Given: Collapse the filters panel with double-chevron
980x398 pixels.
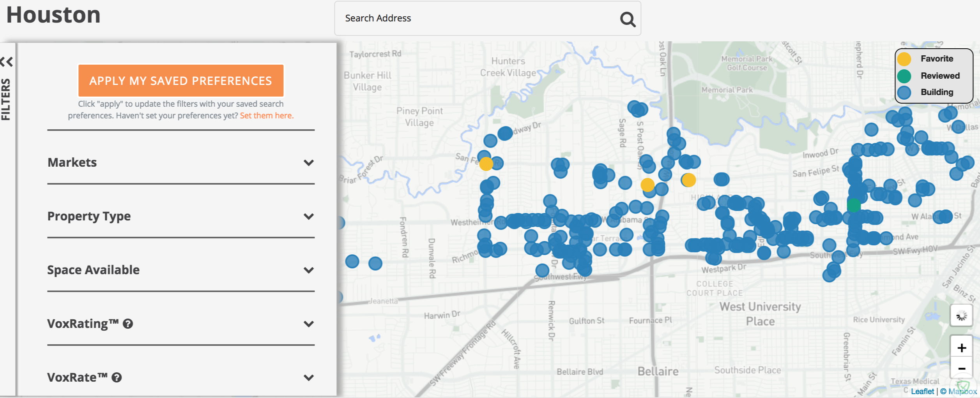Looking at the screenshot, I should click(x=7, y=62).
